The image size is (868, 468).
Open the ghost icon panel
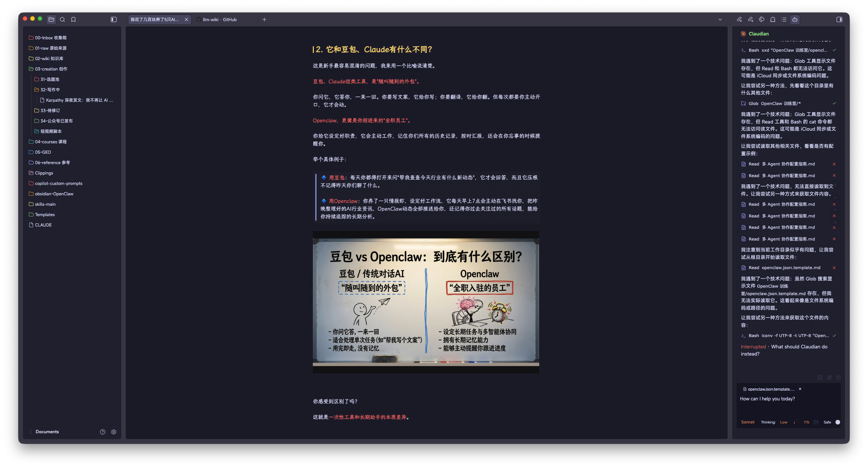coord(772,19)
